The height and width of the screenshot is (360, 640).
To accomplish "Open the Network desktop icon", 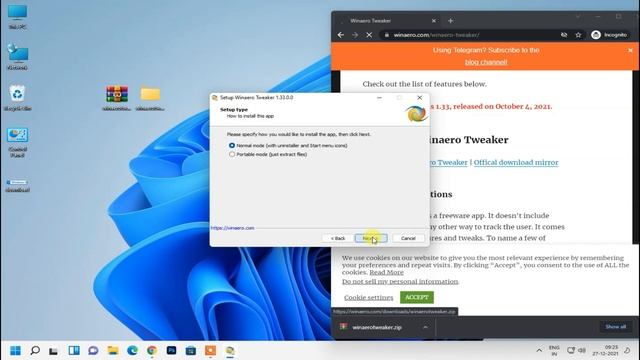I will point(17,57).
